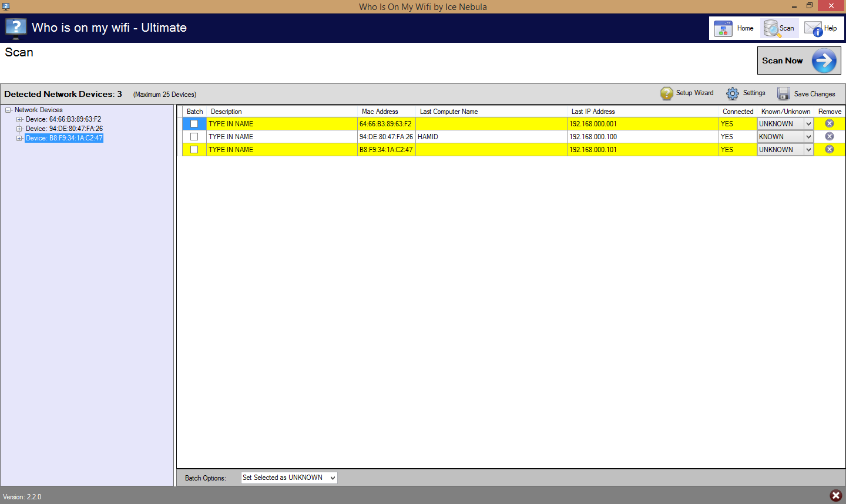The width and height of the screenshot is (846, 504).
Task: Remove device 192.168.000.101 with X icon
Action: point(830,149)
